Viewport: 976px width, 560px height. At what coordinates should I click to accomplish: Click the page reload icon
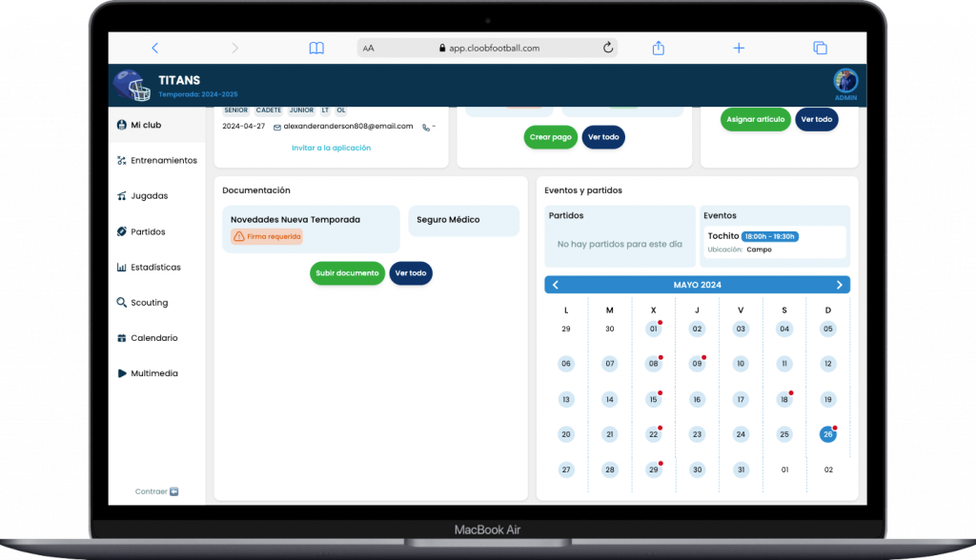pos(608,48)
